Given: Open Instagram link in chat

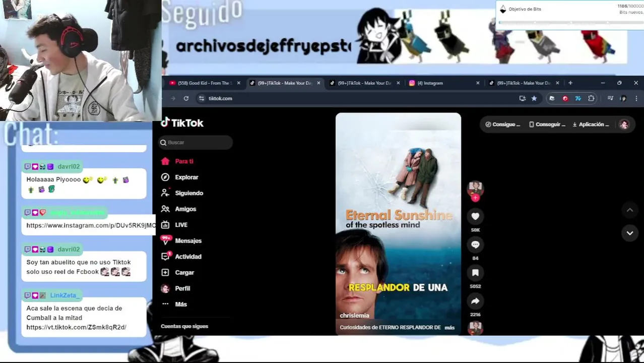Looking at the screenshot, I should [x=91, y=225].
